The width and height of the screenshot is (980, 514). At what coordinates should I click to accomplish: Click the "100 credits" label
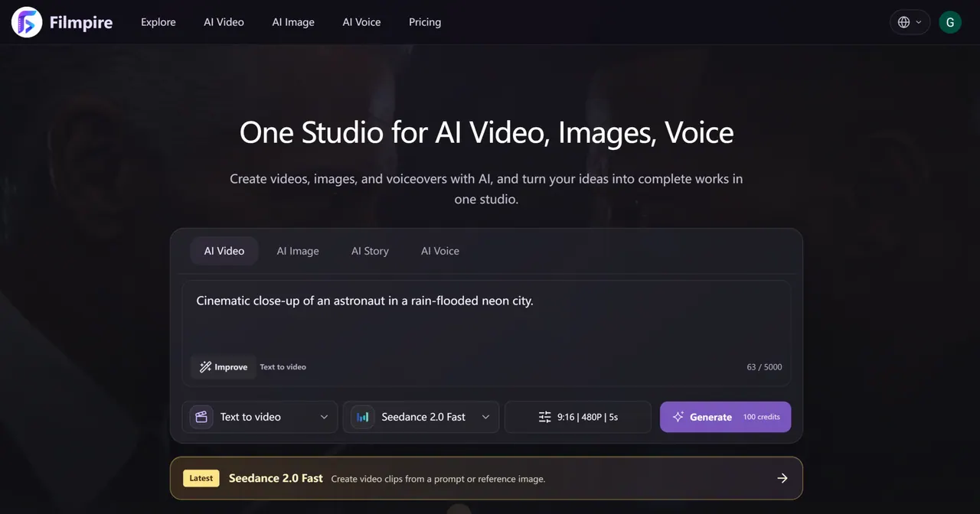761,417
